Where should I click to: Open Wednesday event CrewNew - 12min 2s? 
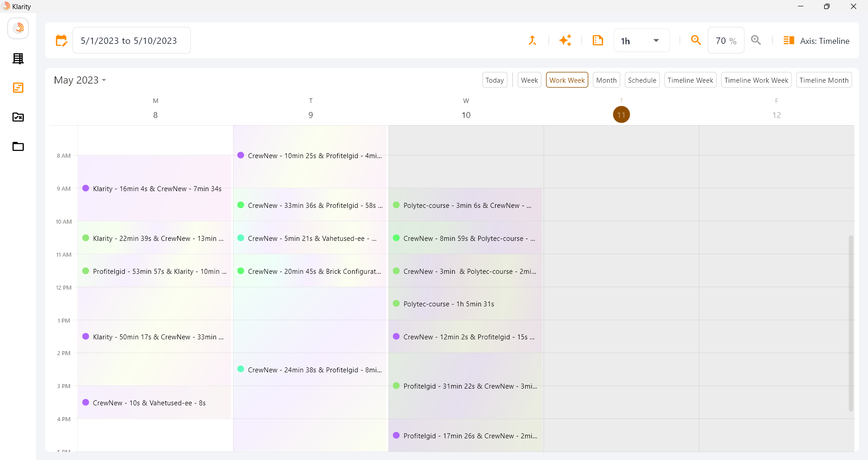pos(466,337)
